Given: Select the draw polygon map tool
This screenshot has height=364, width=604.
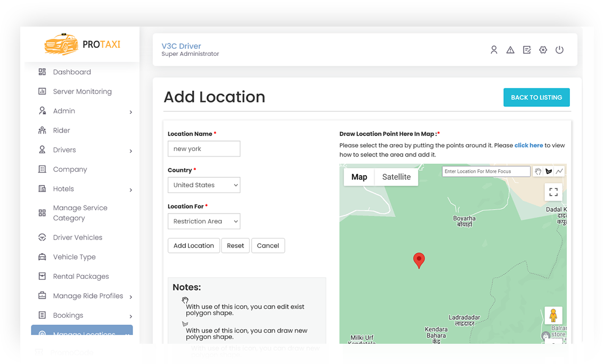Looking at the screenshot, I should (549, 171).
